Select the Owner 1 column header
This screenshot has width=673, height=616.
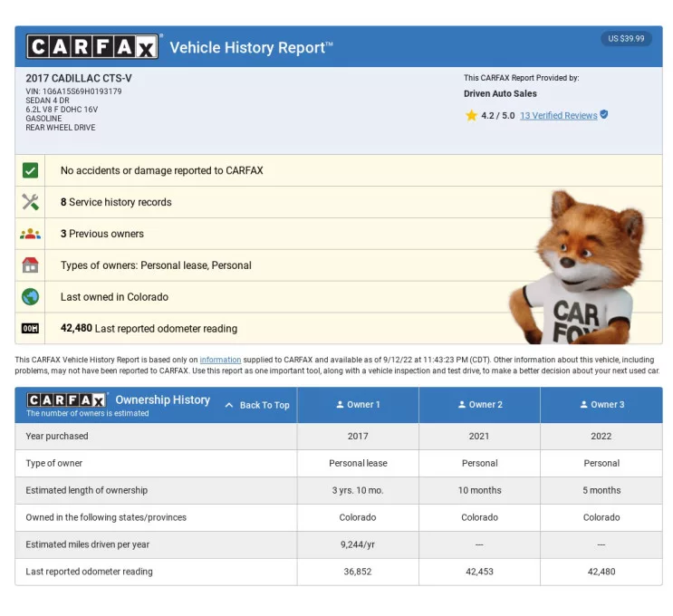[358, 405]
